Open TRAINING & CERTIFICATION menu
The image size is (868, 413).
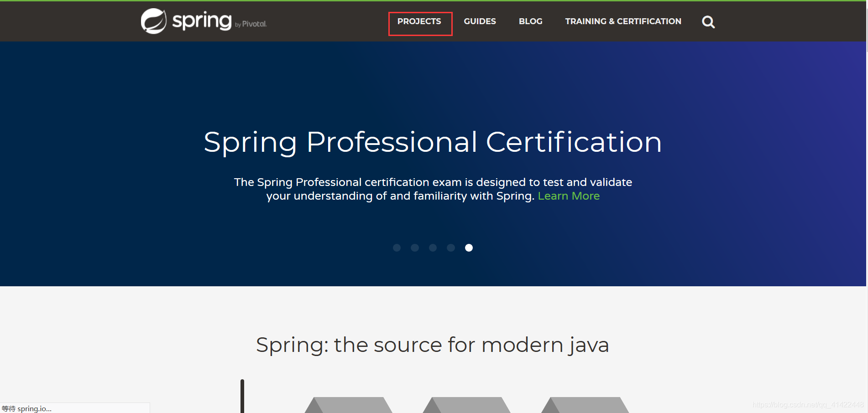coord(623,21)
